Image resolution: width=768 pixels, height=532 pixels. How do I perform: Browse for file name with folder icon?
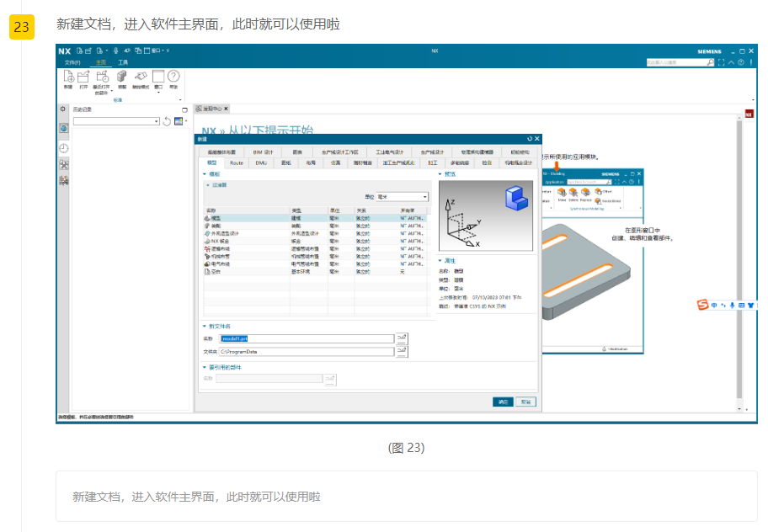402,338
